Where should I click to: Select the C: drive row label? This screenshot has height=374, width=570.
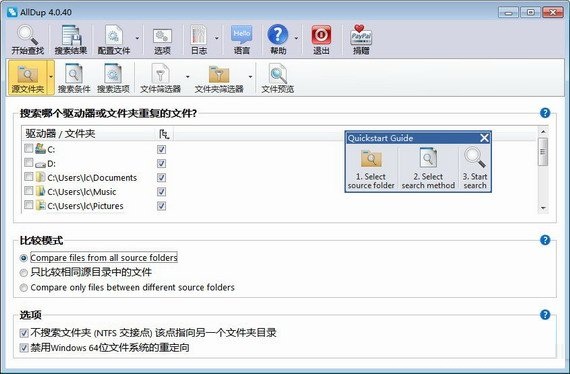[x=51, y=150]
